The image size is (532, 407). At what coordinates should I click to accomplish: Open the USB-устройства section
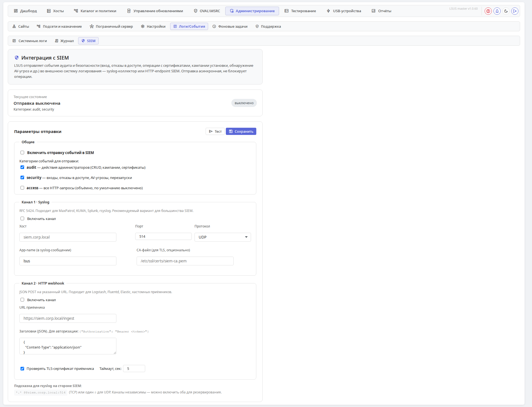[x=344, y=11]
